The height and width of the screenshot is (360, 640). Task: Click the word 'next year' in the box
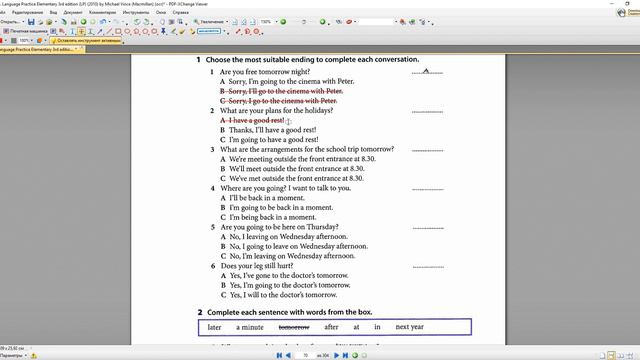point(409,327)
